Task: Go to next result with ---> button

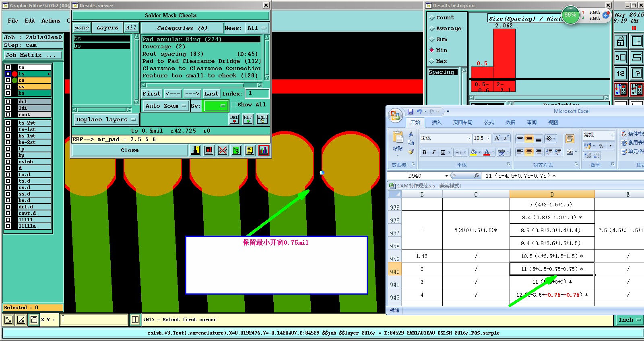Action: [x=192, y=94]
